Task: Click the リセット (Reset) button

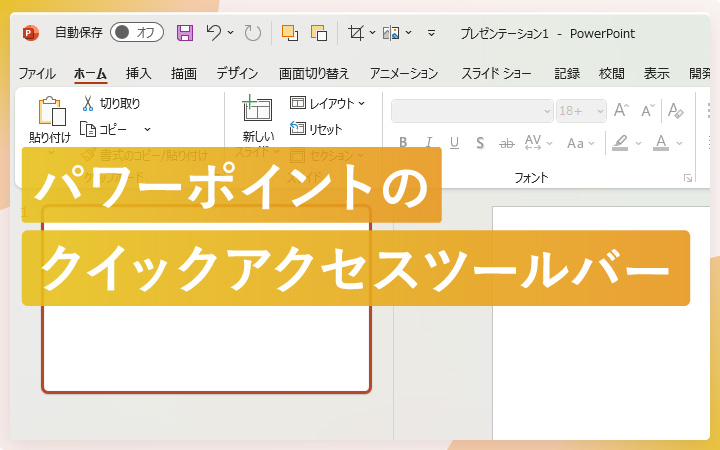Action: pos(316,129)
